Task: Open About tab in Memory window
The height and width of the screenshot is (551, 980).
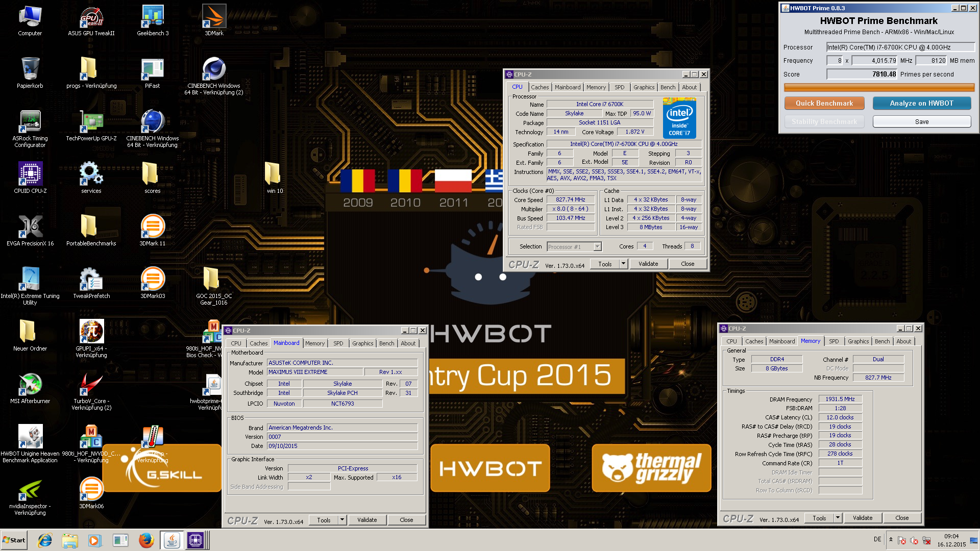Action: (x=903, y=341)
